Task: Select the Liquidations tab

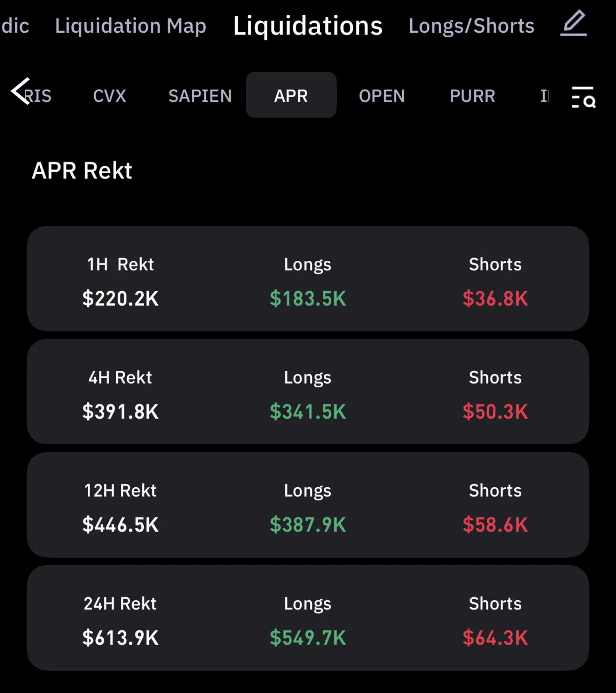Action: (x=308, y=26)
